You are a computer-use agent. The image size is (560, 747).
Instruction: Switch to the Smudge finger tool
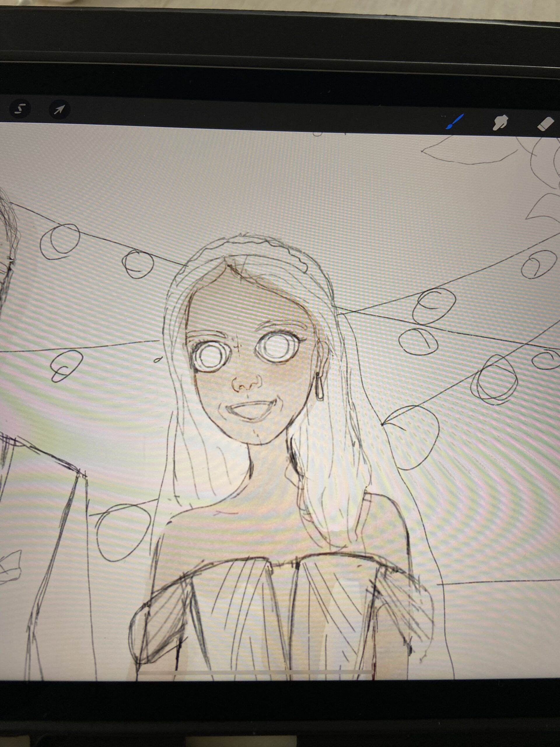(501, 123)
